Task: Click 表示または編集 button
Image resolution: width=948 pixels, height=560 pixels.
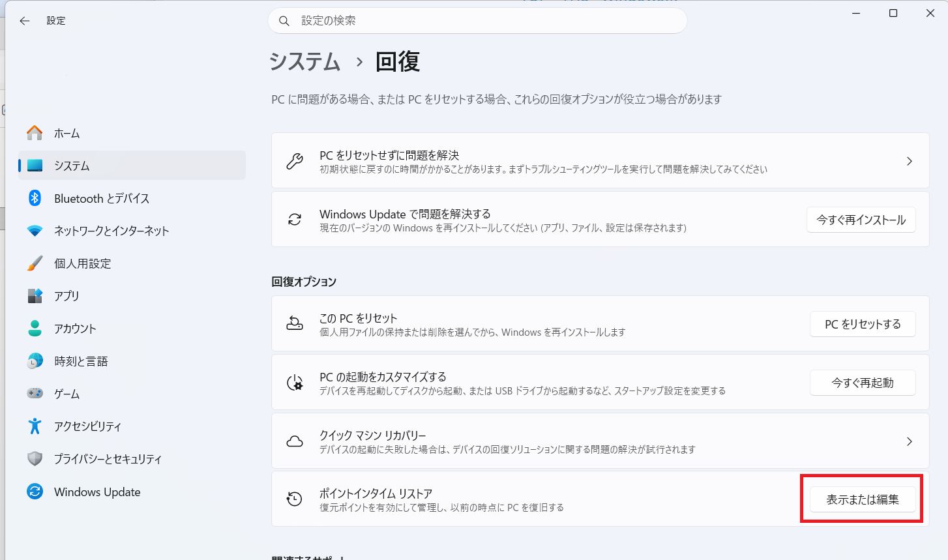Action: pyautogui.click(x=863, y=499)
